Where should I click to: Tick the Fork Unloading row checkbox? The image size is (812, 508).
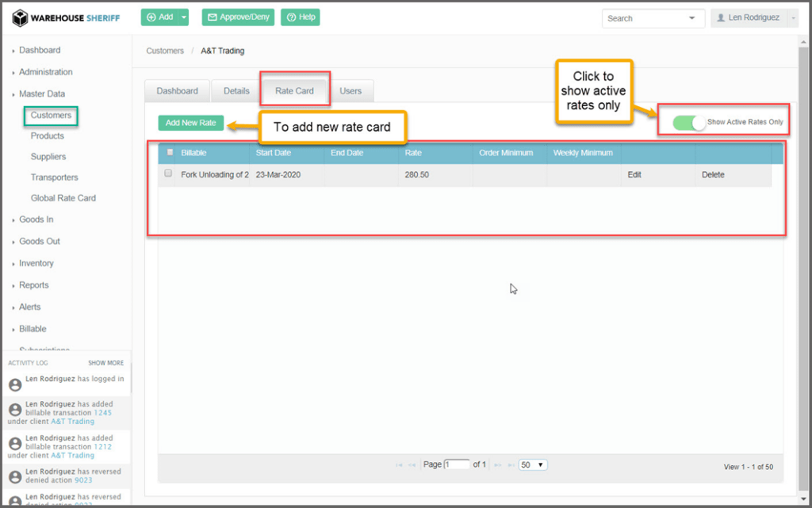point(168,174)
